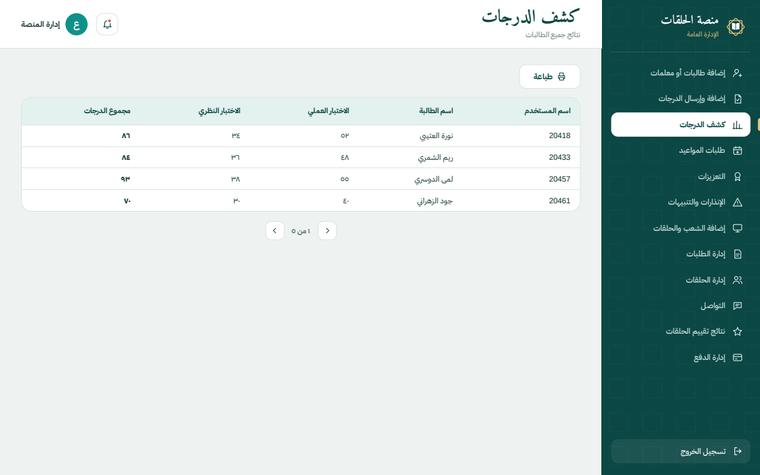
Task: Click the star icon for نتائج تقييم الحلقات
Action: click(737, 332)
